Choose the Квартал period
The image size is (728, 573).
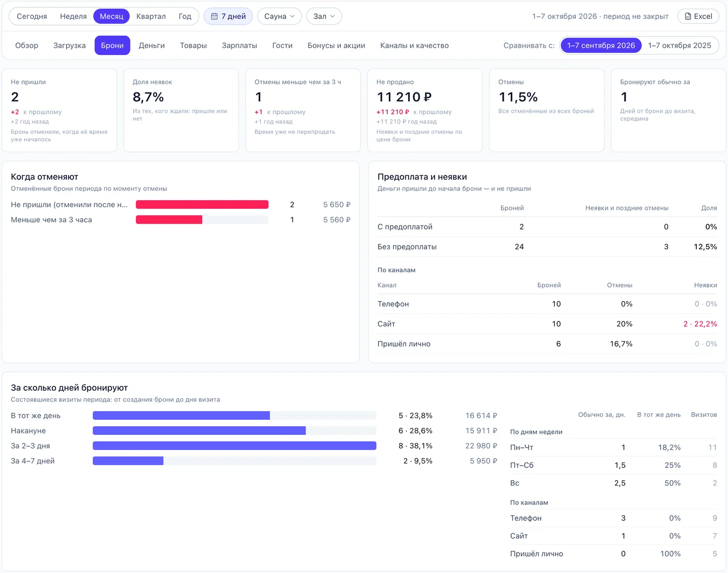(x=151, y=16)
